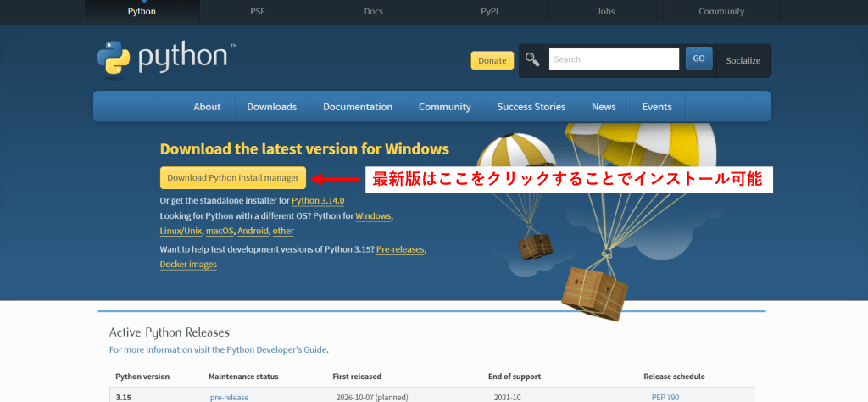Open the Python Developer's Guide link
Screen dimensions: 868x402
click(x=218, y=350)
